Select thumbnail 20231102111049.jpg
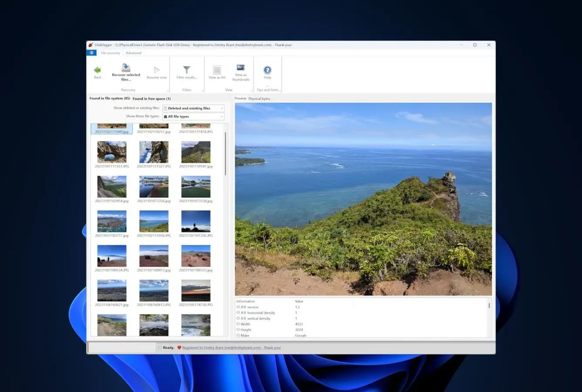Screen dimensions: 582x392 coord(112,128)
